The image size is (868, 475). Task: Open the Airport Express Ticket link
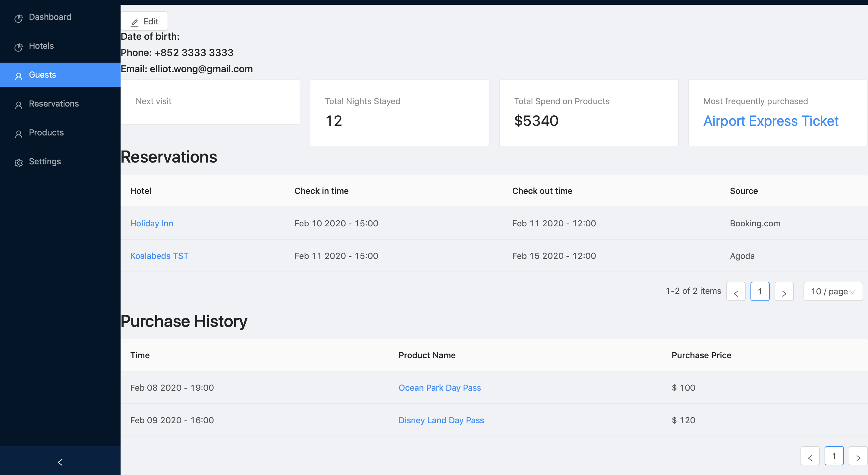pos(771,121)
